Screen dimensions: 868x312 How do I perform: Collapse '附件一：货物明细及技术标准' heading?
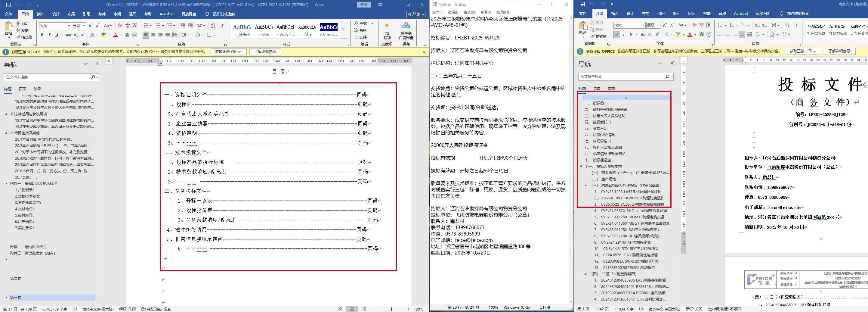[6, 184]
